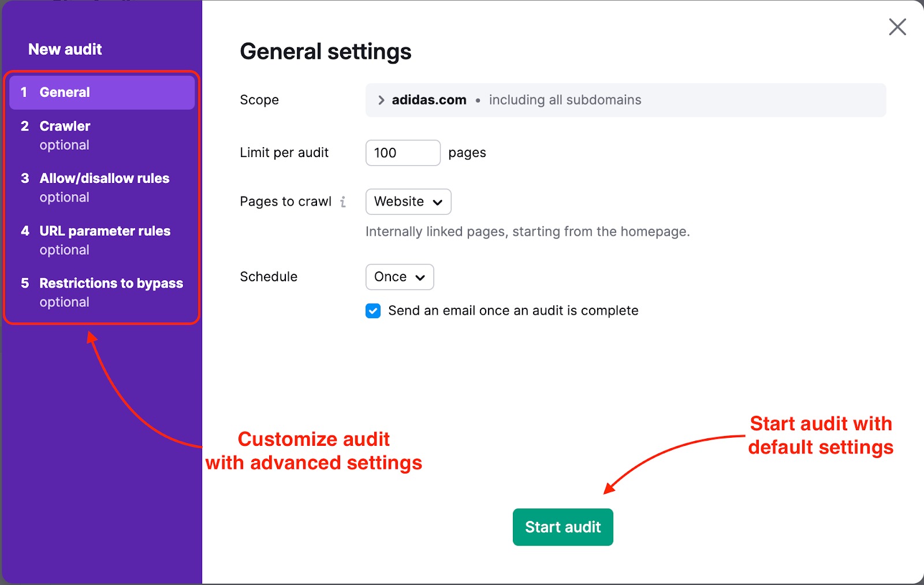The width and height of the screenshot is (924, 585).
Task: Click the chevron before adidas.com in Scope
Action: [381, 99]
